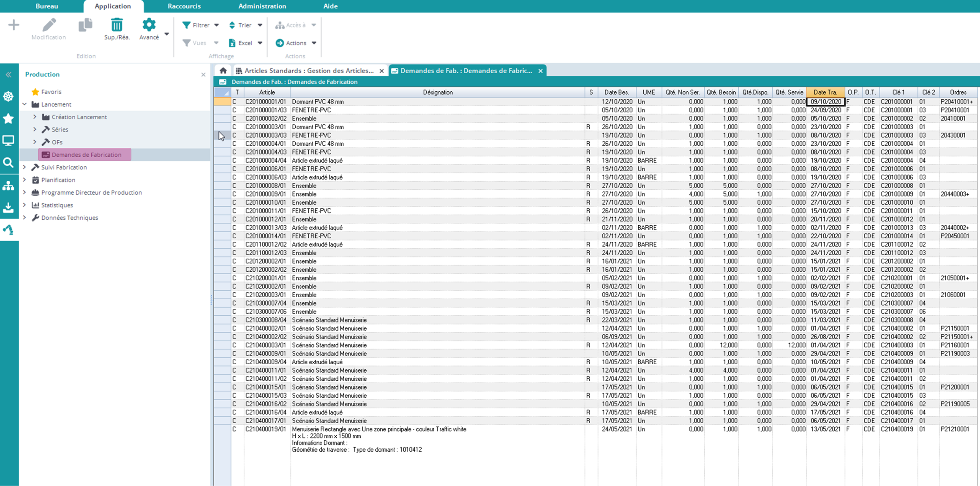Click the monitor icon in left sidebar
The height and width of the screenshot is (486, 980).
click(x=8, y=140)
